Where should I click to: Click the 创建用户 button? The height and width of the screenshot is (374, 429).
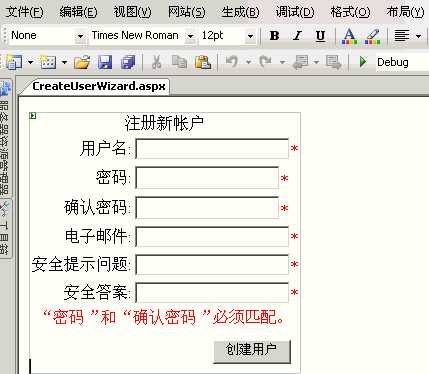click(252, 351)
